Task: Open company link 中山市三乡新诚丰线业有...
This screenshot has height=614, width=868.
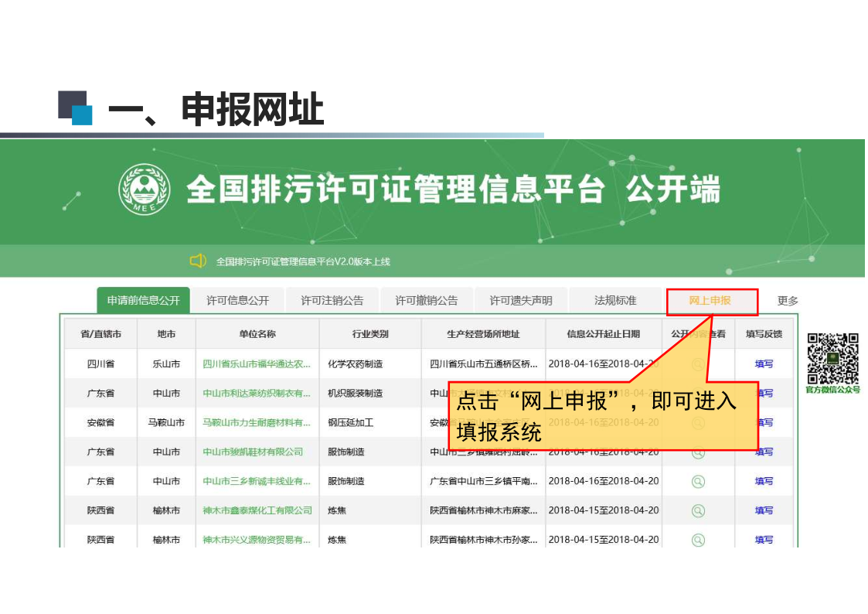Action: point(257,482)
